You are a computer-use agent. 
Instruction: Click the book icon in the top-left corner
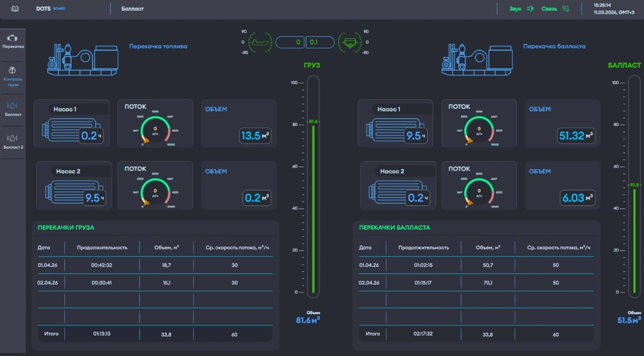tap(14, 9)
